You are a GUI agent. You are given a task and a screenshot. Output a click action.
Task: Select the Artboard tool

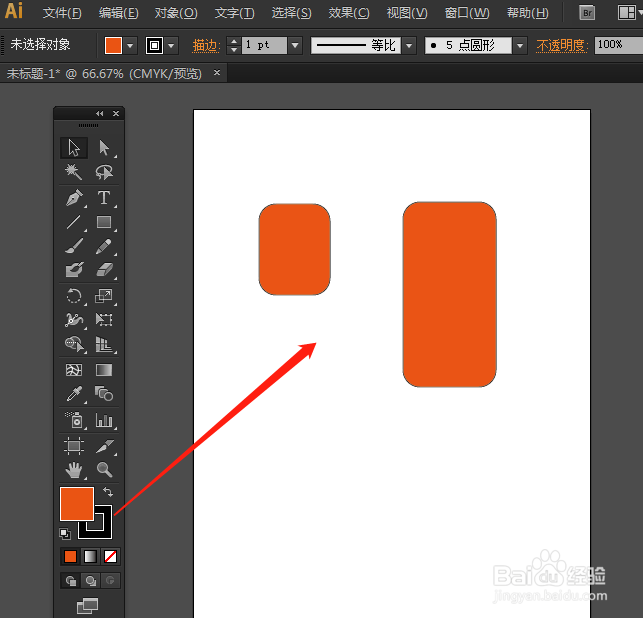[74, 446]
